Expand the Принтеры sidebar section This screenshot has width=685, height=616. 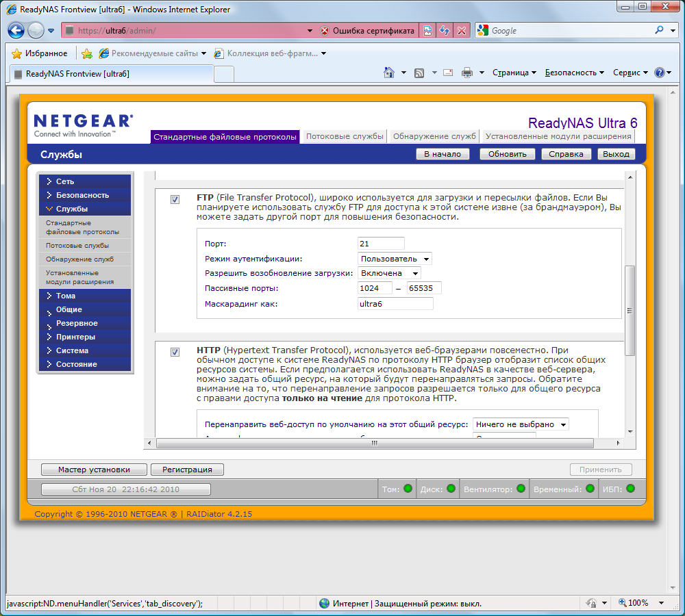(85, 337)
